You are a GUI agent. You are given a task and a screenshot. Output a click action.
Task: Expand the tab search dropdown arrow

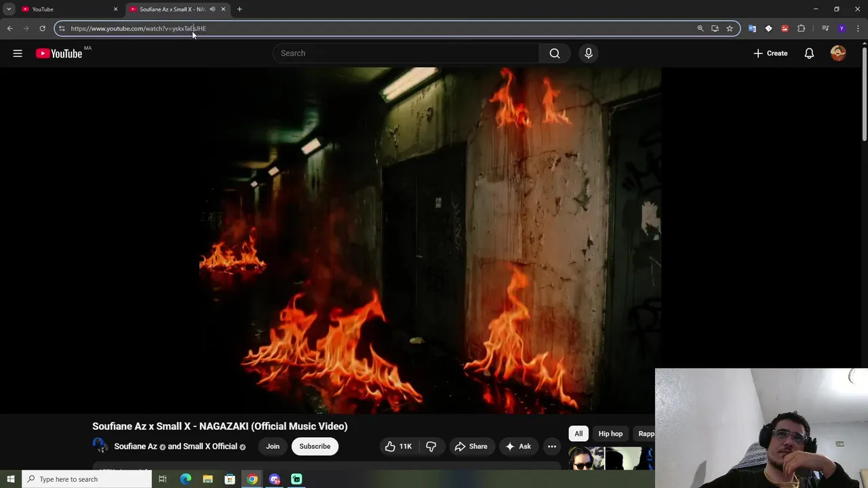click(x=9, y=9)
